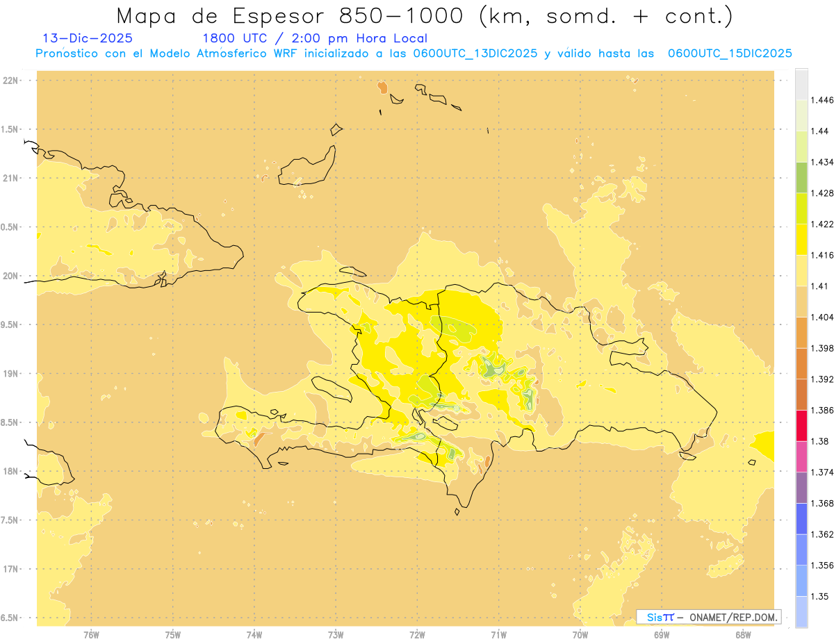Click the '1.428' colorbar value

tap(821, 193)
